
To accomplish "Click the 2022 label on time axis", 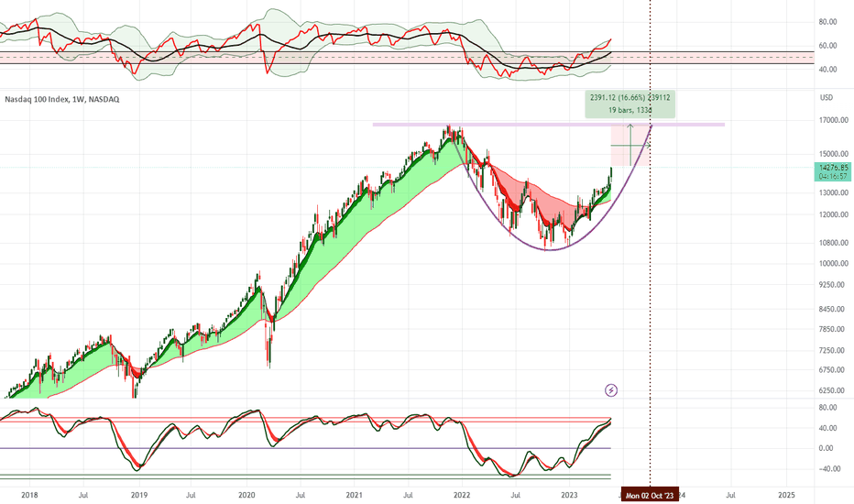I will [x=462, y=495].
